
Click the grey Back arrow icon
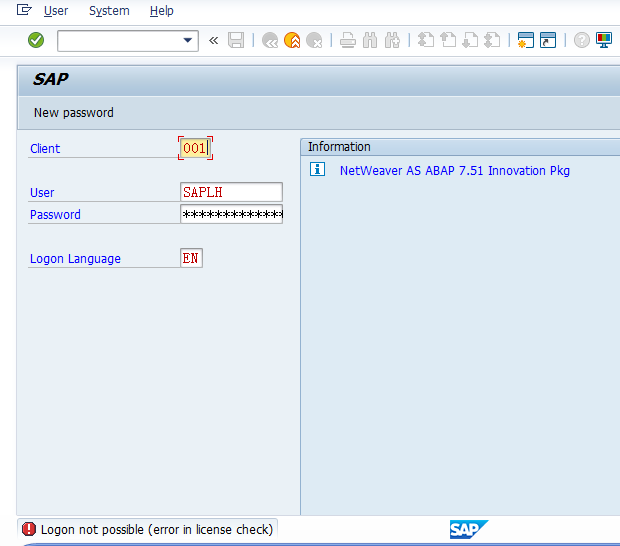(x=270, y=40)
